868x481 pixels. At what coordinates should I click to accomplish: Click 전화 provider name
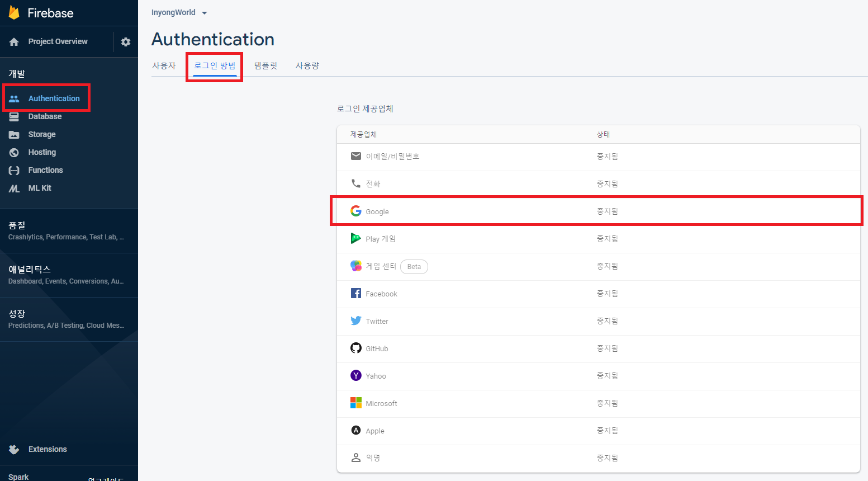[373, 184]
